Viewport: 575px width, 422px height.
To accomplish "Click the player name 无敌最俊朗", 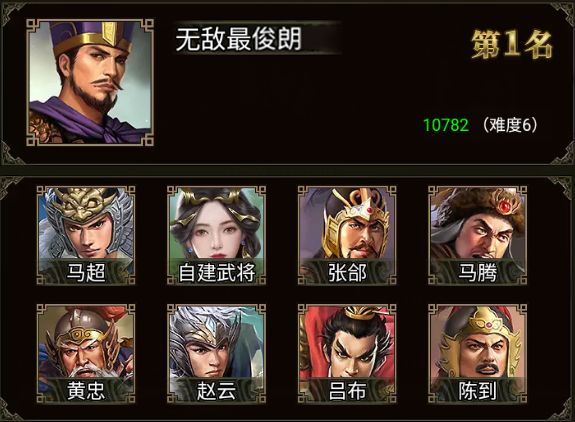I will 239,38.
